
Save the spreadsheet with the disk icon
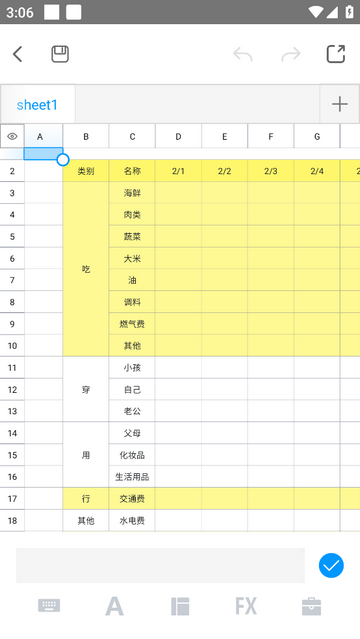tap(60, 54)
